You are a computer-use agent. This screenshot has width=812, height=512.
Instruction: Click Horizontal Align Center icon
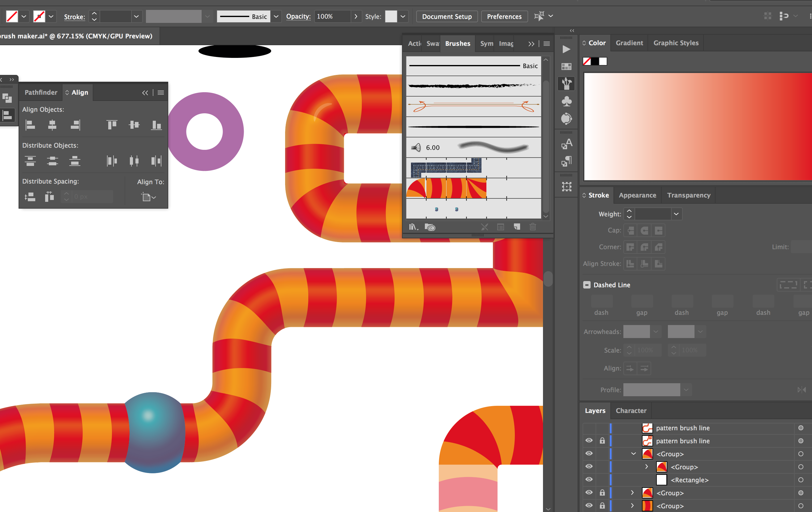point(52,125)
